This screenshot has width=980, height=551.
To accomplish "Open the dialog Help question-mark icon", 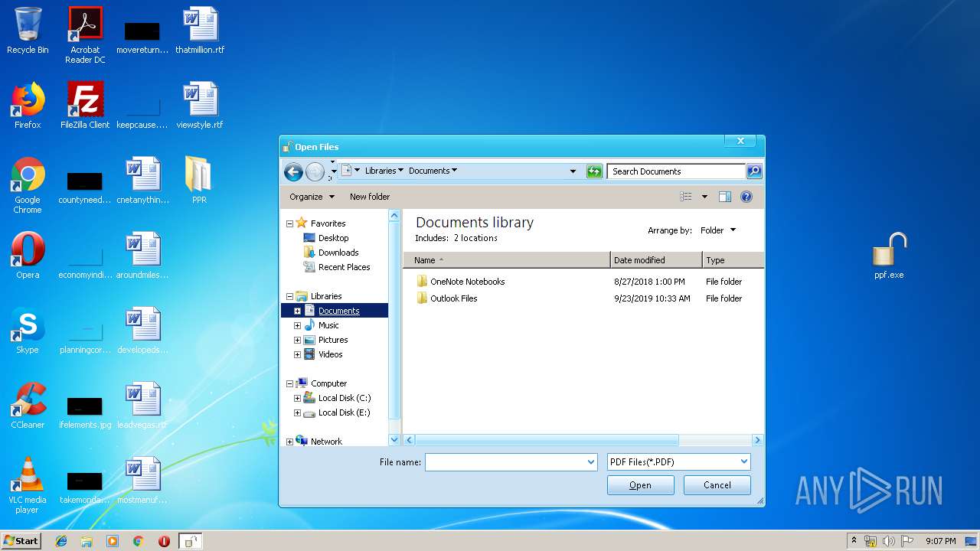I will coord(746,197).
